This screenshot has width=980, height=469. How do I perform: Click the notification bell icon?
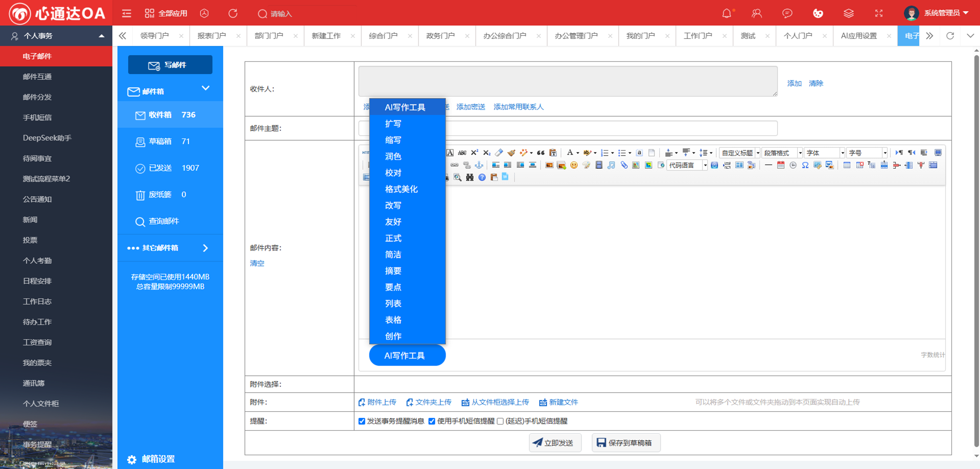point(726,13)
